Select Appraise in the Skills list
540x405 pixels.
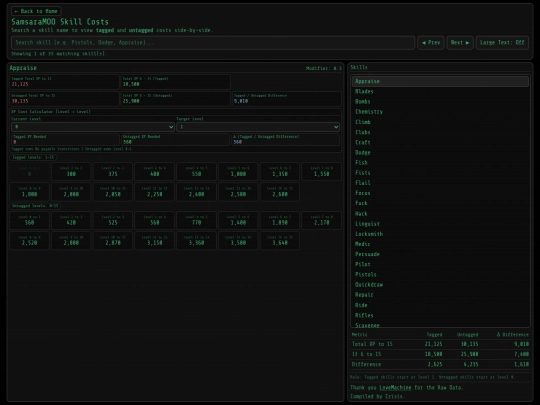pyautogui.click(x=440, y=81)
